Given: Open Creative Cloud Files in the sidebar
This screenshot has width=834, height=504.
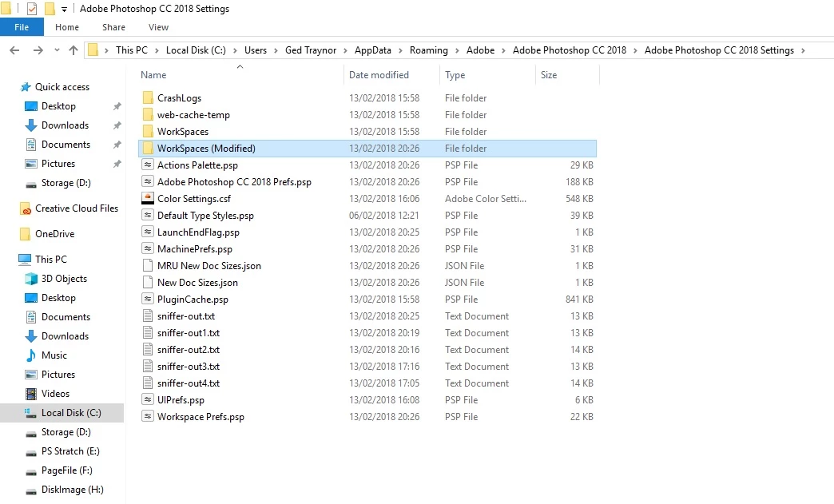Looking at the screenshot, I should 77,208.
